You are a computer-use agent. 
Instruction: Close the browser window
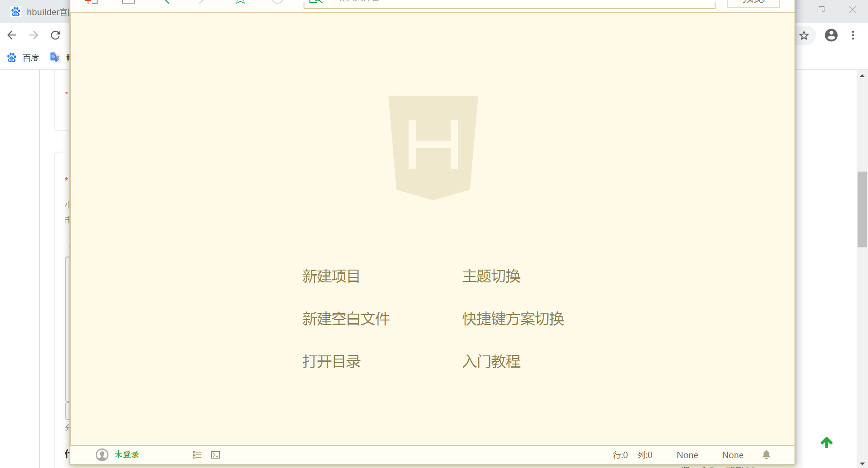coord(853,10)
